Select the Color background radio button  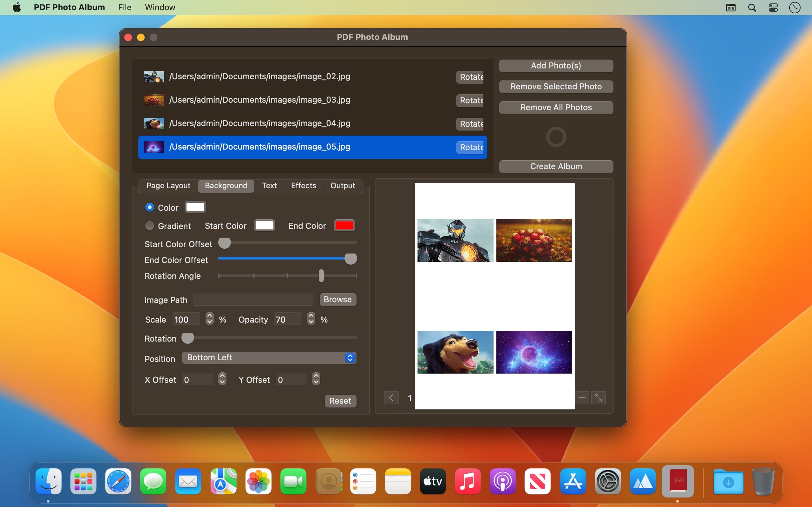[150, 208]
